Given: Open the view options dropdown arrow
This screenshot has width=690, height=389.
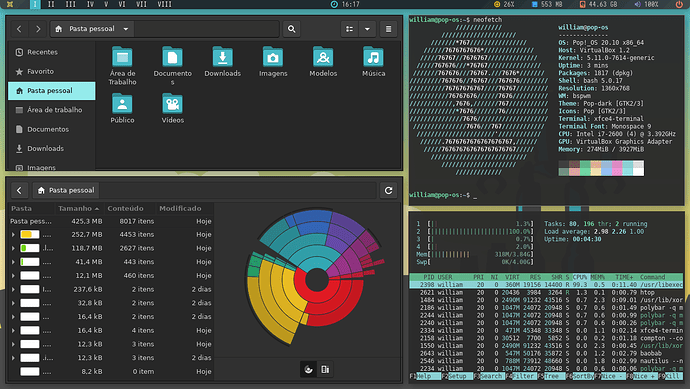Looking at the screenshot, I should (367, 29).
